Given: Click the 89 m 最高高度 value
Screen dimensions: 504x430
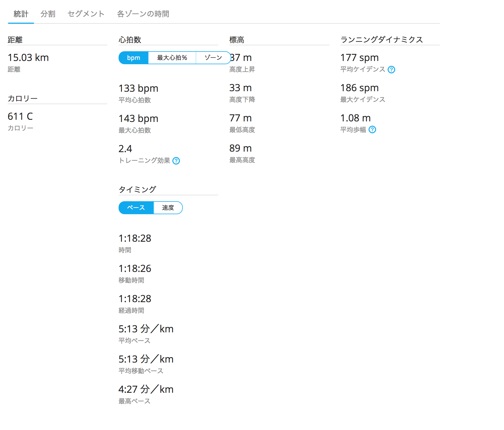Looking at the screenshot, I should pos(240,148).
